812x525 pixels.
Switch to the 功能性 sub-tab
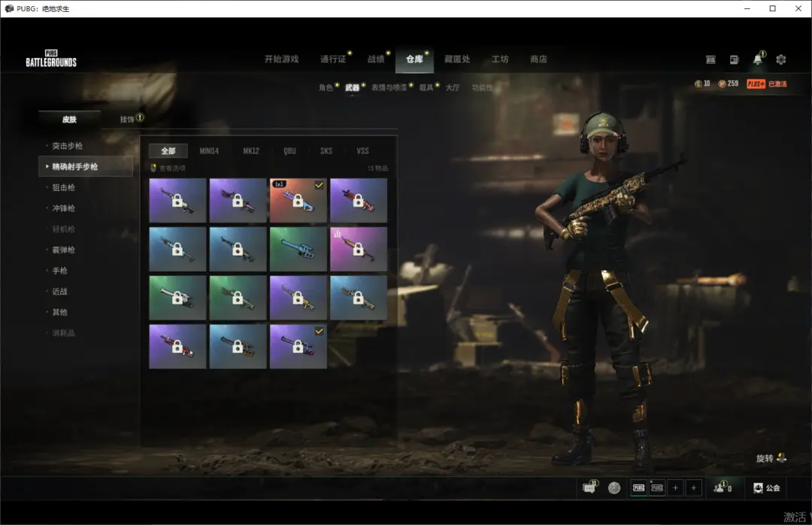click(x=482, y=87)
